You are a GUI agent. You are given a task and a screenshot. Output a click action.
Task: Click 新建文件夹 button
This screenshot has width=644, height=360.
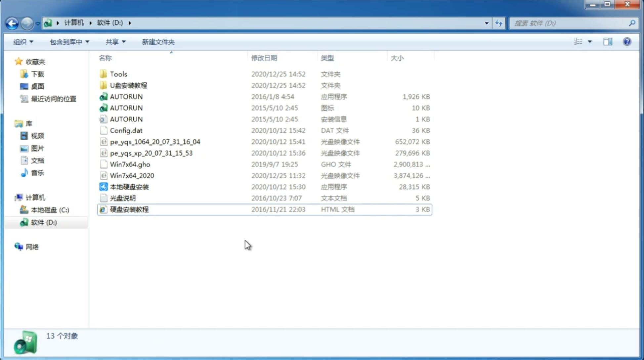click(x=158, y=42)
